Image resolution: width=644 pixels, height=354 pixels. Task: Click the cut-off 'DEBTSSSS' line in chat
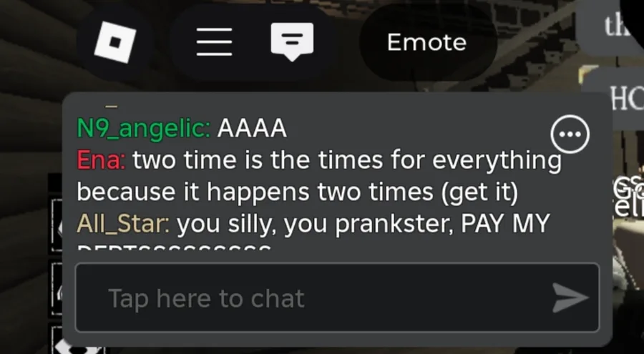(174, 247)
